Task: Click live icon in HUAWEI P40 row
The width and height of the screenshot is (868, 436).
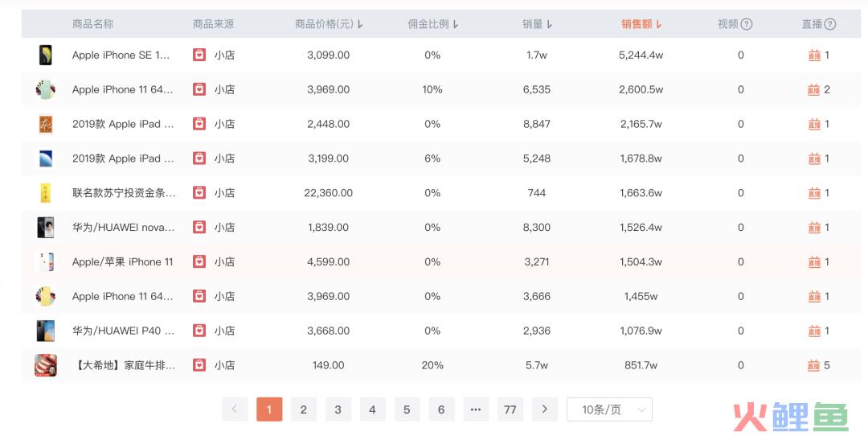Action: [x=813, y=331]
